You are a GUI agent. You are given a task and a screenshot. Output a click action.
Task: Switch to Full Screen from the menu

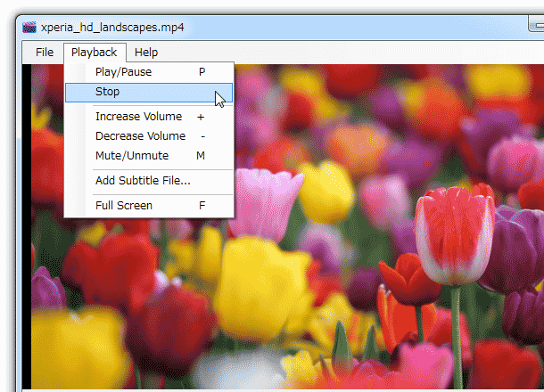[x=149, y=206]
